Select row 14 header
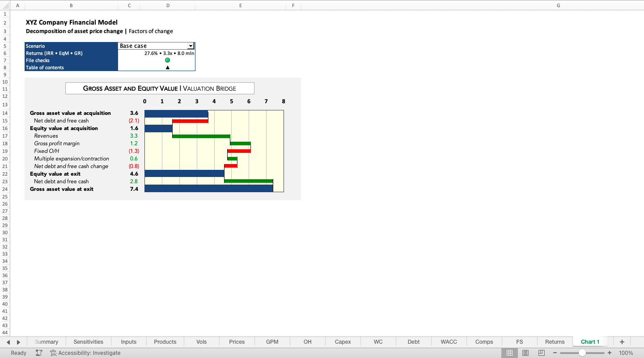This screenshot has height=358, width=644. click(5, 113)
